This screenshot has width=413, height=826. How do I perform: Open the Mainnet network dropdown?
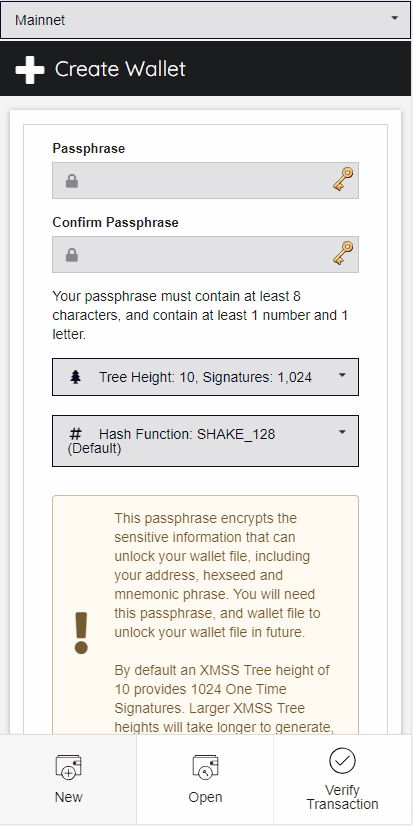click(205, 20)
